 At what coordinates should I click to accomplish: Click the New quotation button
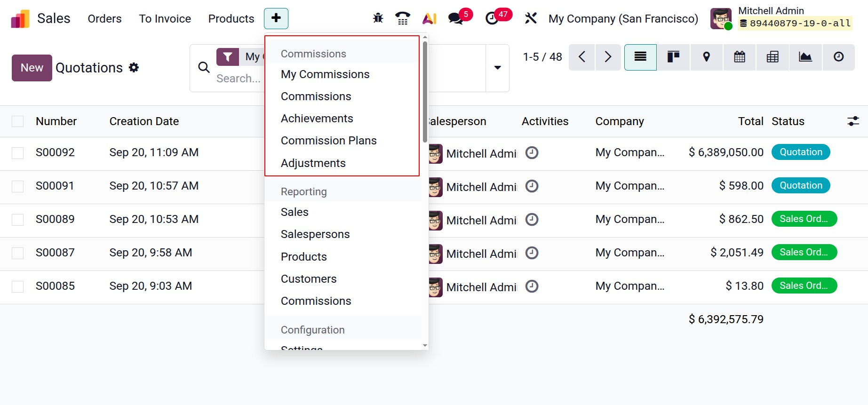[32, 68]
